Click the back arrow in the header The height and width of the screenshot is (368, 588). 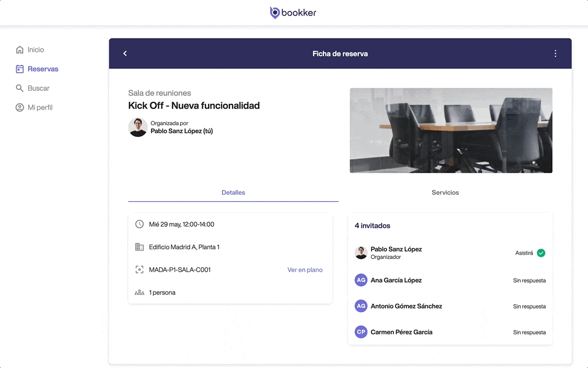[x=125, y=53]
